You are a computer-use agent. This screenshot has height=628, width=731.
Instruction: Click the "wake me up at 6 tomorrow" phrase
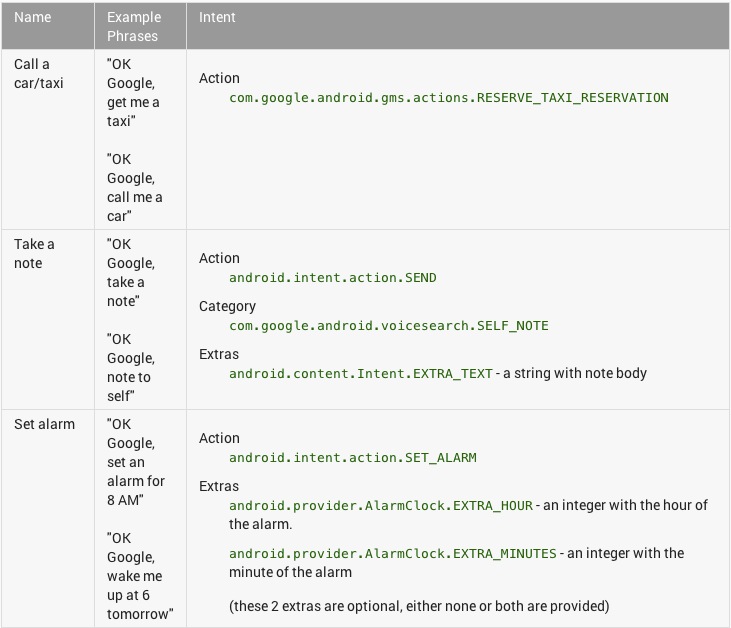coord(139,576)
